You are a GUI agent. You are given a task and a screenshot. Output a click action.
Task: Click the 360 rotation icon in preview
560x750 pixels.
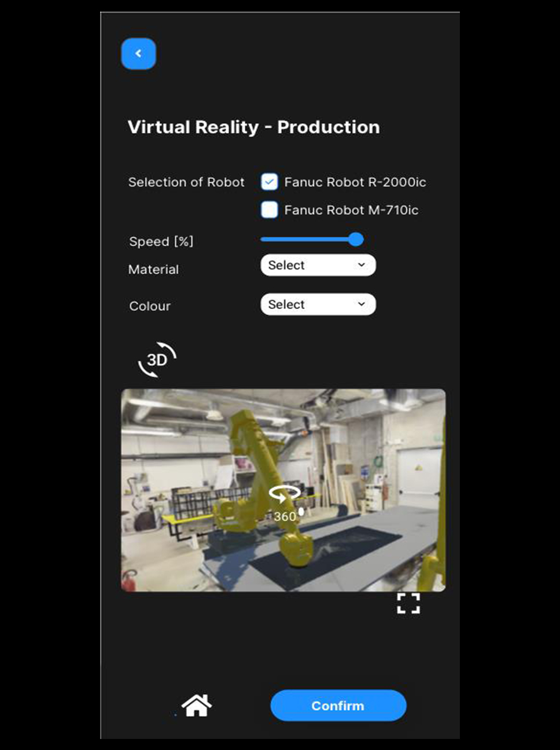click(x=285, y=502)
